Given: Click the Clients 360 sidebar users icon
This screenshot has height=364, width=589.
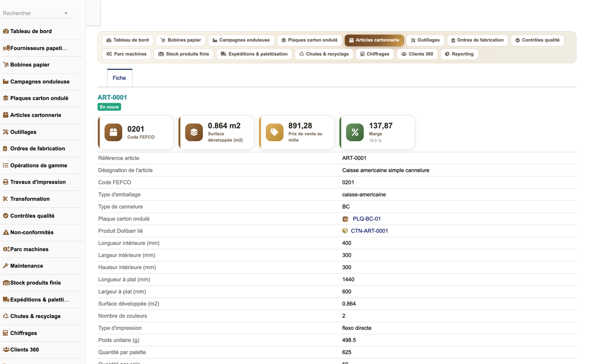Looking at the screenshot, I should pos(6,350).
